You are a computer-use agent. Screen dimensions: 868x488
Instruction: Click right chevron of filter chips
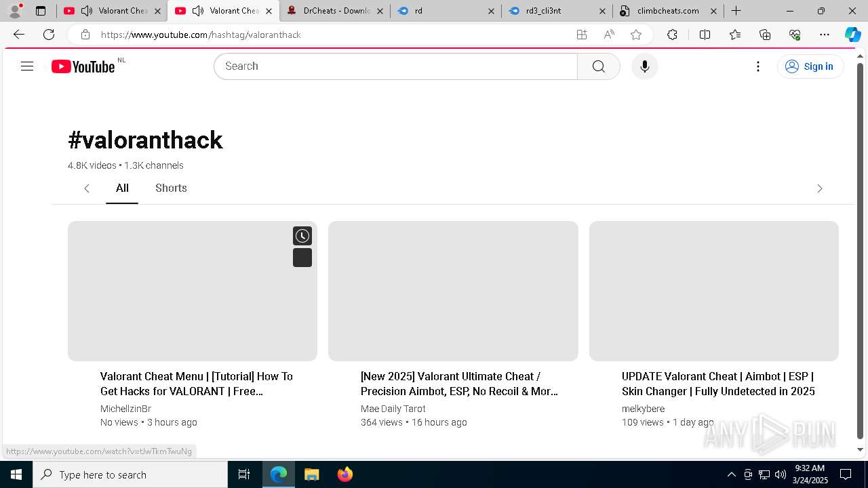click(x=819, y=188)
